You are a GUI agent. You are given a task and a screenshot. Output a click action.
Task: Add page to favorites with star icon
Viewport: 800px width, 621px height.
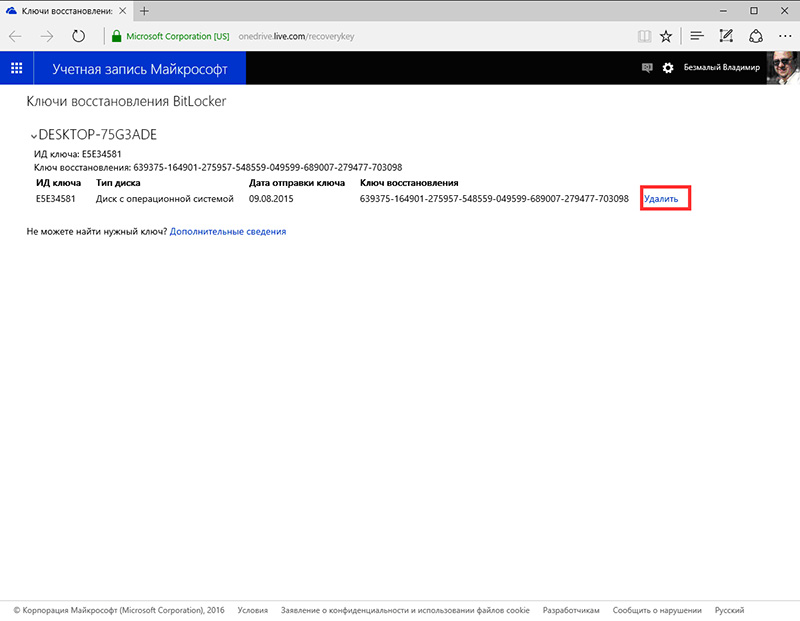point(666,36)
